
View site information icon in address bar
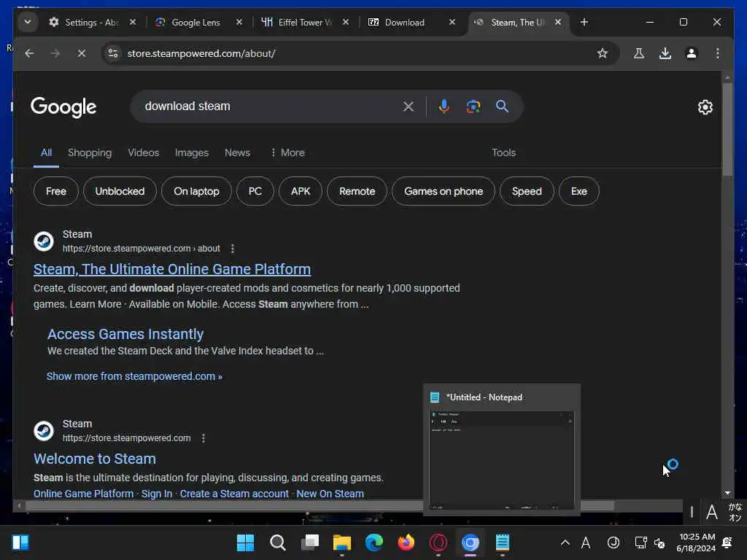tap(113, 53)
